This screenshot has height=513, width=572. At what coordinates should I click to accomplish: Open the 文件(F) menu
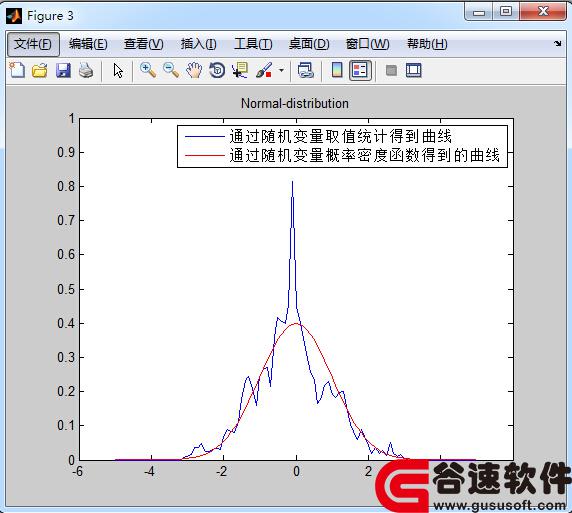click(x=33, y=44)
